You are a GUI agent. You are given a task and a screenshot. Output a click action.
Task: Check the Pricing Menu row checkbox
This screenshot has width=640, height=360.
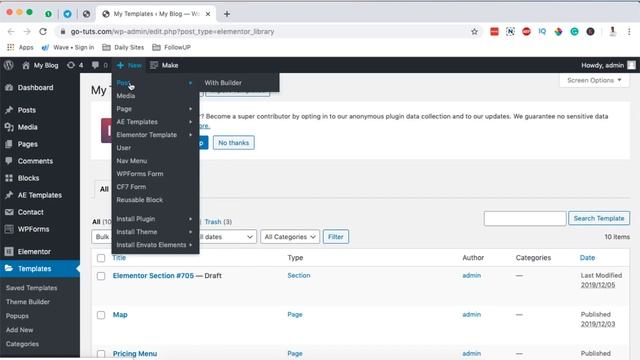click(x=101, y=354)
